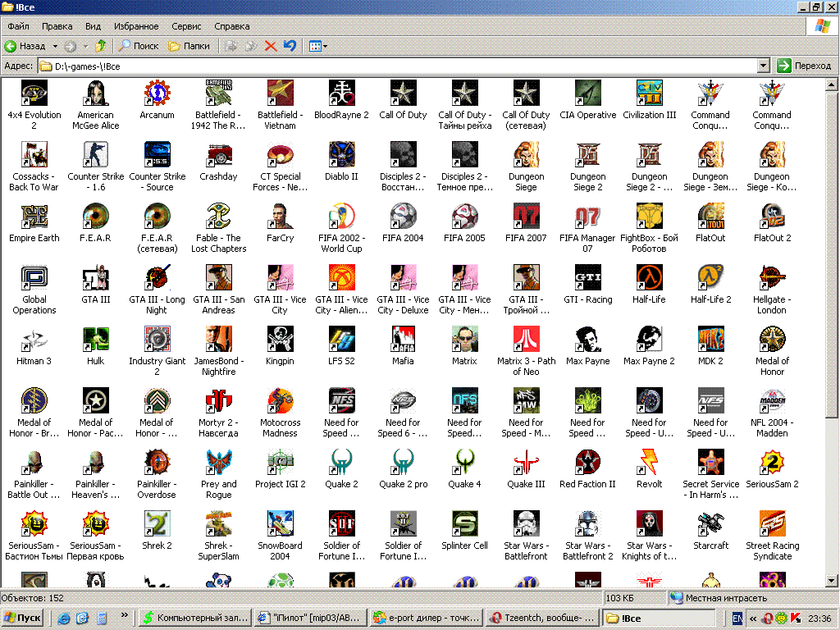Select the Max Payne 2 shortcut
The image size is (840, 630).
coord(649,339)
